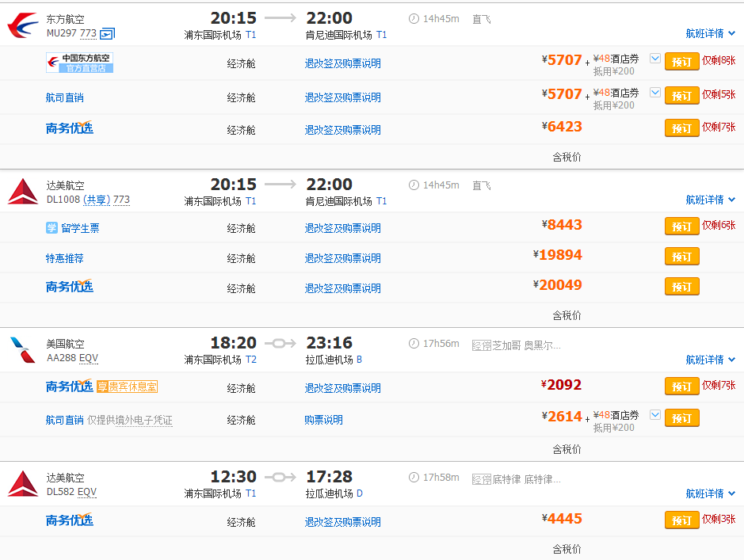Viewport: 744px width, 560px height.
Task: Open the 购票说明 link under AA288
Action: (x=323, y=420)
